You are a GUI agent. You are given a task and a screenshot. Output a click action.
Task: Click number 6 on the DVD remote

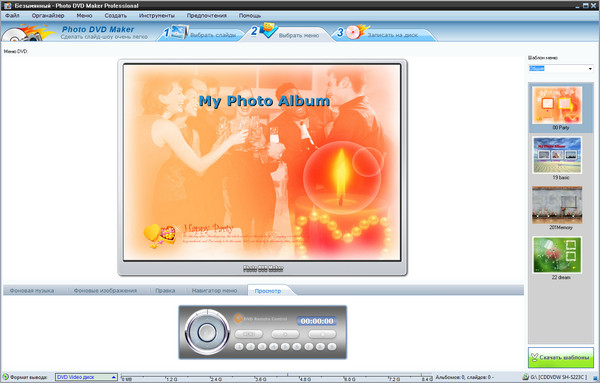click(297, 347)
